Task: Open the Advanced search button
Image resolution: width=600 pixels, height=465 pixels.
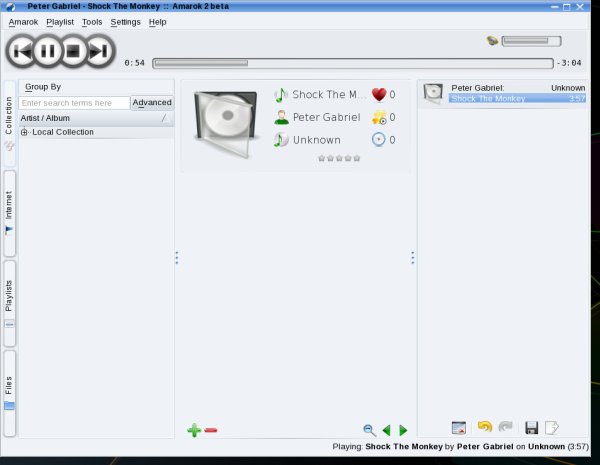Action: [x=152, y=103]
